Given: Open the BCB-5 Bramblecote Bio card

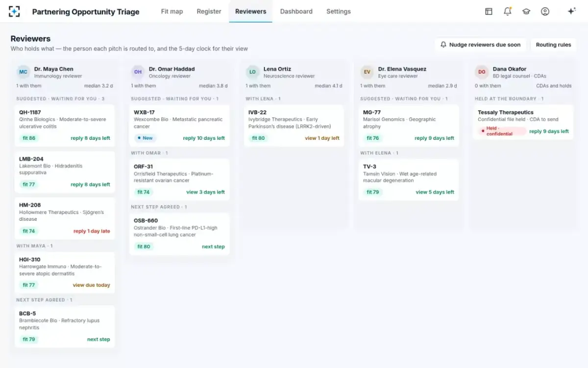Looking at the screenshot, I should [65, 327].
